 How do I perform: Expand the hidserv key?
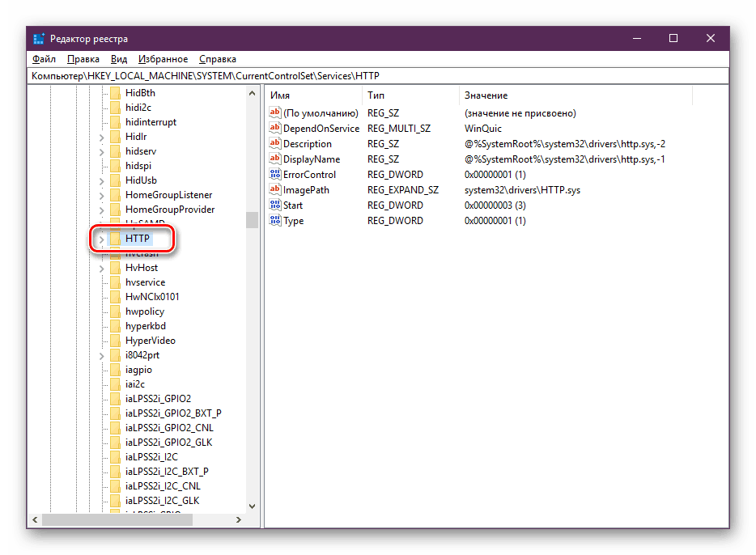tap(101, 152)
